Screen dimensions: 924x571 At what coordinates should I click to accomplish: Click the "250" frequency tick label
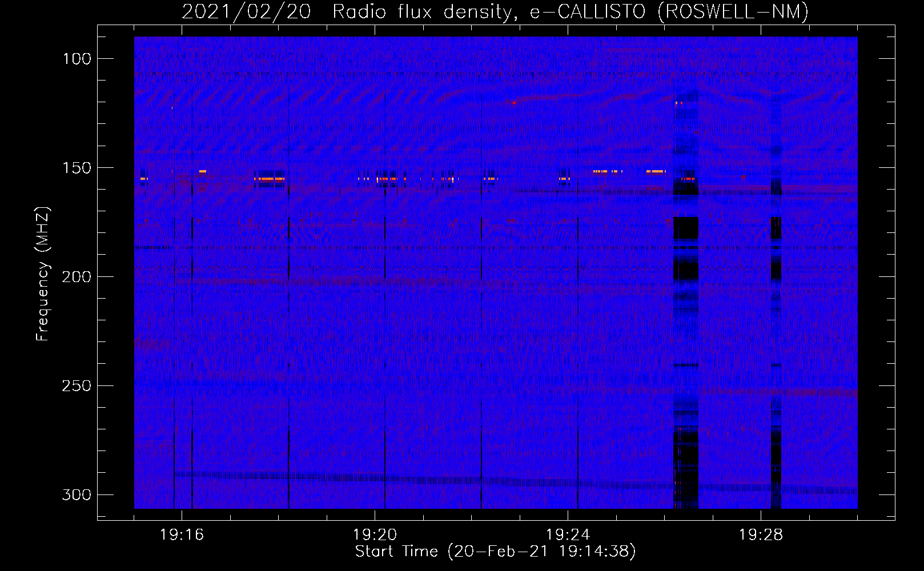77,386
